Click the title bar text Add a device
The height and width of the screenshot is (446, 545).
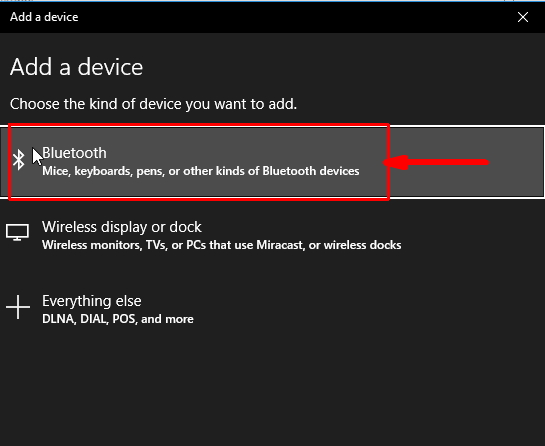click(44, 17)
